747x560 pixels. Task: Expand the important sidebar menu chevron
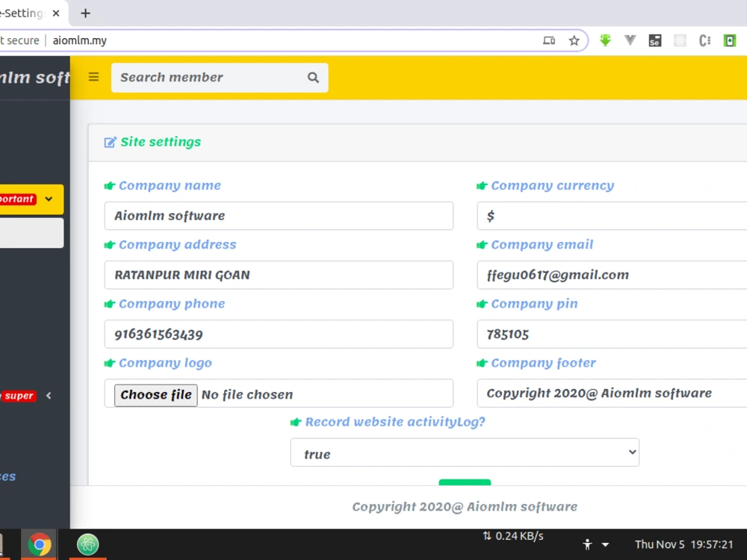[x=49, y=199]
